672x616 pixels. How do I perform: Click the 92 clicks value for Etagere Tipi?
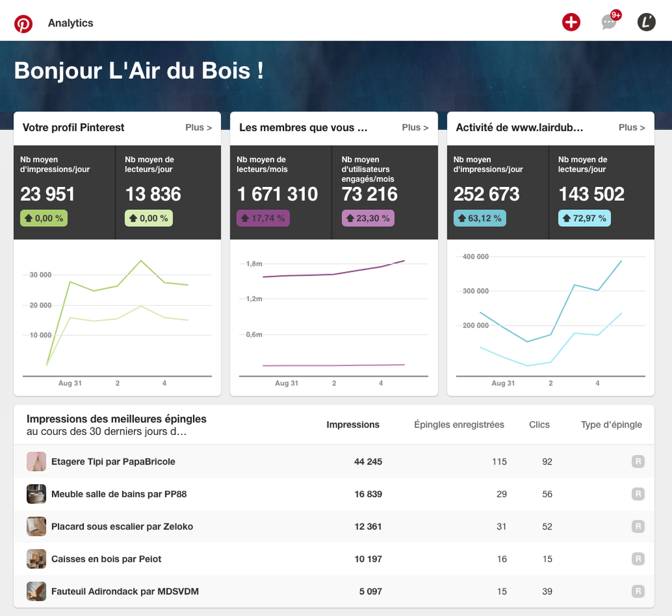point(547,461)
